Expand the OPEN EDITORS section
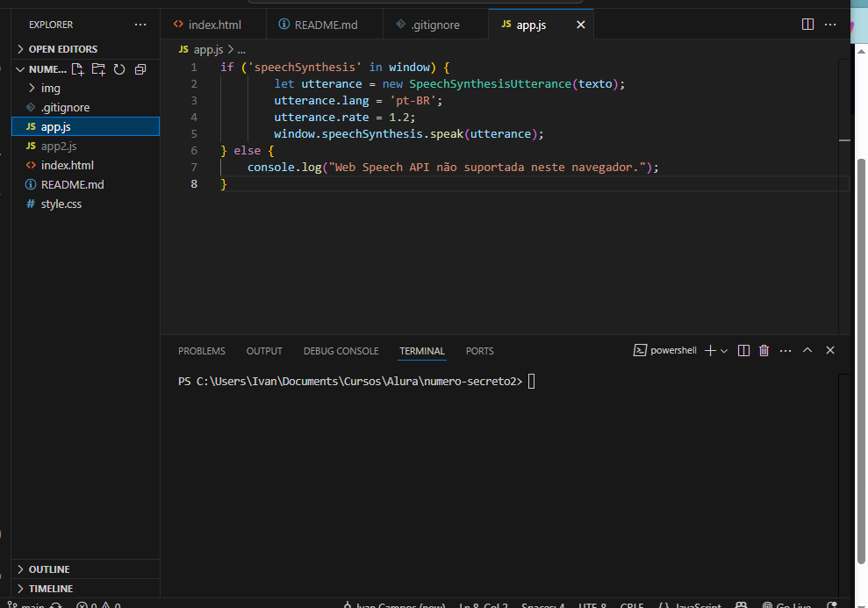Image resolution: width=868 pixels, height=608 pixels. (85, 49)
